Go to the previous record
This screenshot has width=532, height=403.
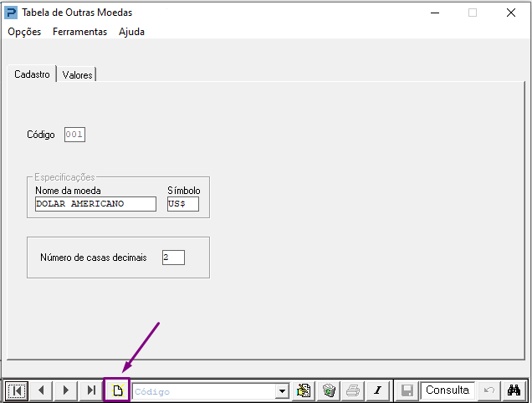click(x=41, y=390)
